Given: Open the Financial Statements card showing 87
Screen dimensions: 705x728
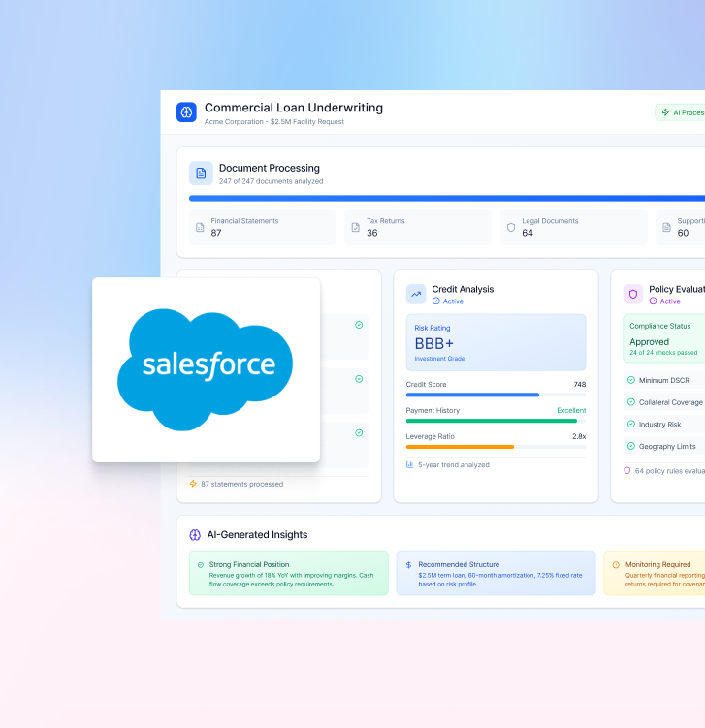Looking at the screenshot, I should tap(262, 227).
